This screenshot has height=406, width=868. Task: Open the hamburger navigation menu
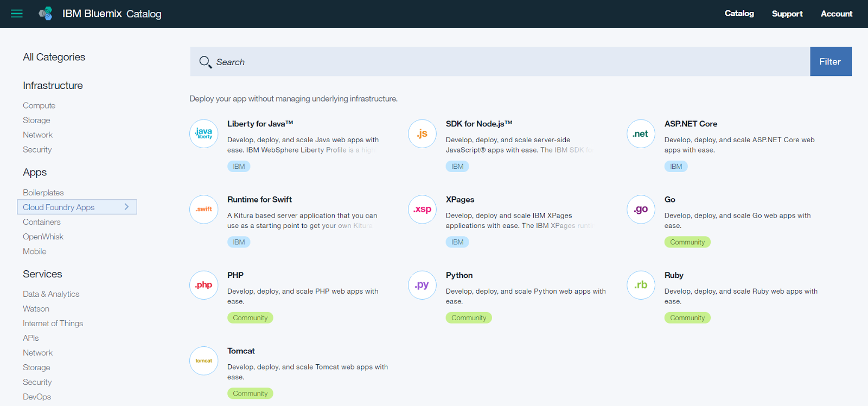(x=17, y=14)
